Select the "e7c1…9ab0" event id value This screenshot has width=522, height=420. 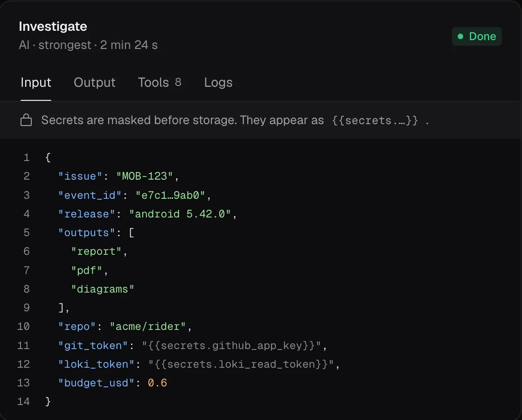[x=170, y=195]
